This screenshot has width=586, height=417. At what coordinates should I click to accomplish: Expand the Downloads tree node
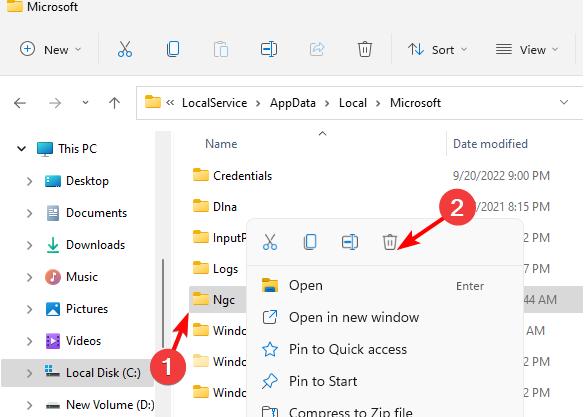click(x=30, y=245)
